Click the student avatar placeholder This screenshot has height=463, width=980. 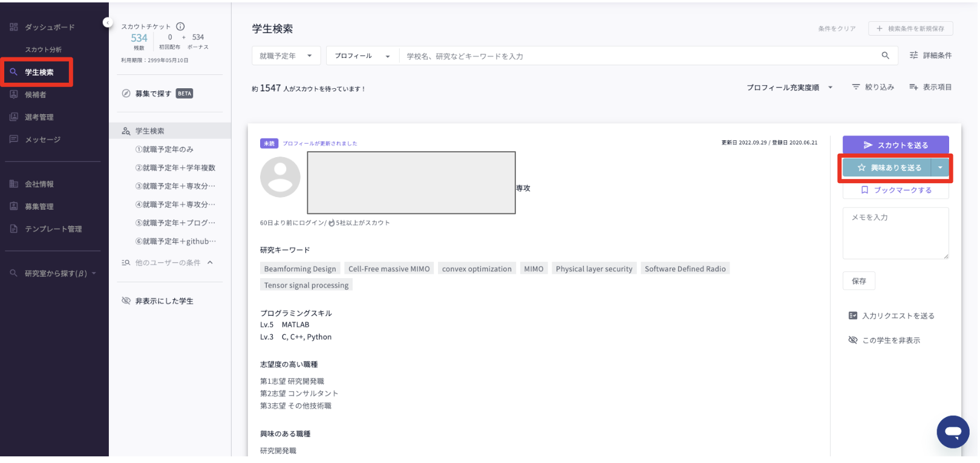(280, 177)
